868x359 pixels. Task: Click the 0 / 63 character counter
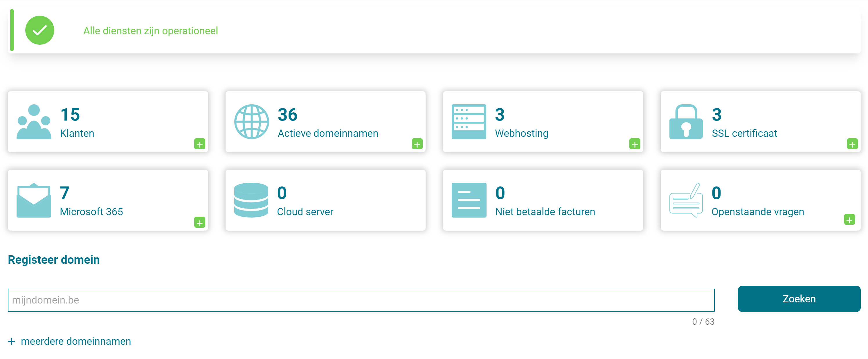(703, 322)
